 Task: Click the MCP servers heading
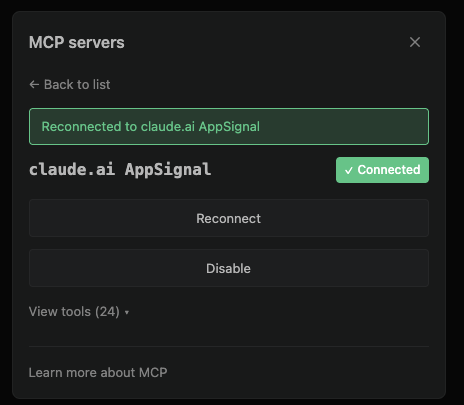77,43
